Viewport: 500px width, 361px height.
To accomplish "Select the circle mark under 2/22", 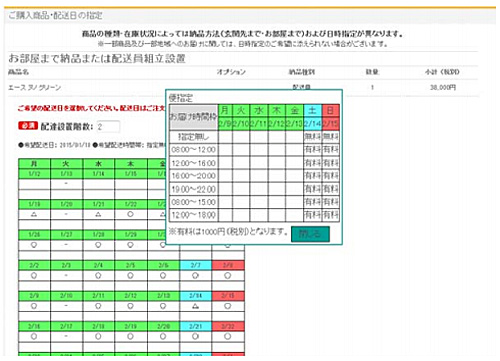I will pyautogui.click(x=227, y=336).
